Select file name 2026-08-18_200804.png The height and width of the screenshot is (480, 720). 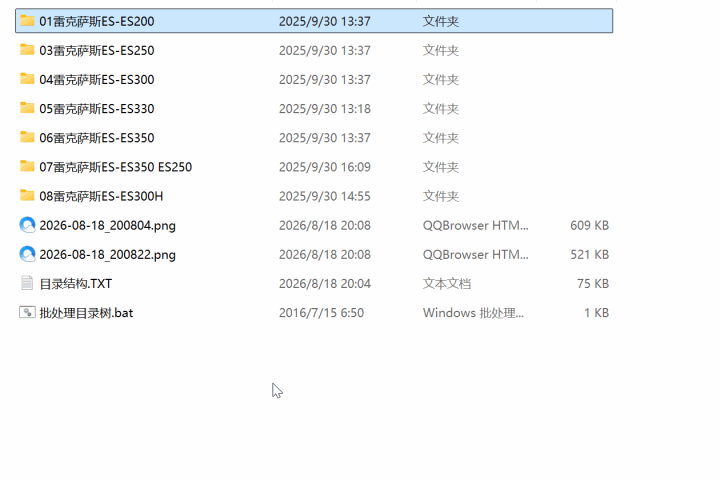point(107,226)
